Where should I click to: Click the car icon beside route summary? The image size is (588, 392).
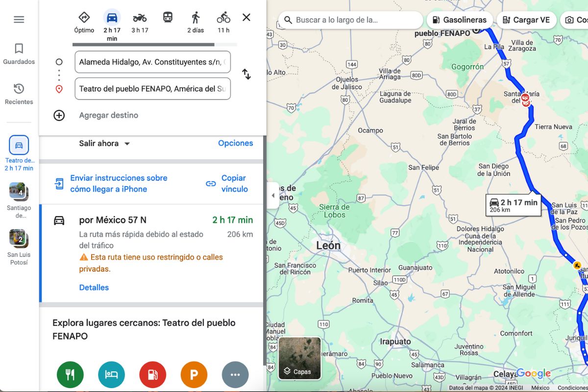click(x=59, y=220)
